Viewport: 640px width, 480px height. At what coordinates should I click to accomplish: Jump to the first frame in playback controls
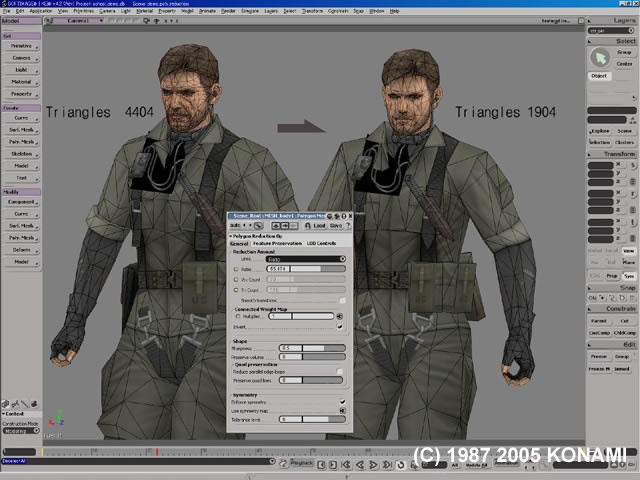[x=347, y=464]
